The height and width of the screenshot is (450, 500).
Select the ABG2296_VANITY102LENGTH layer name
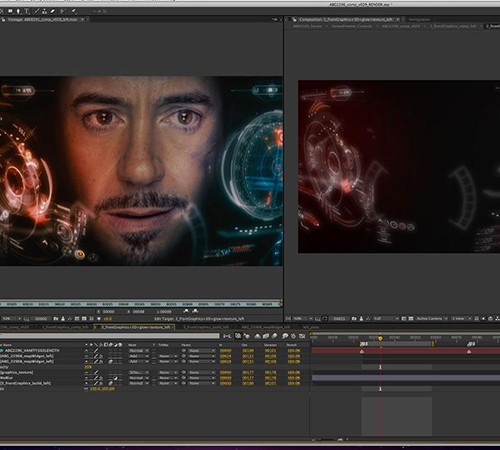pos(32,351)
